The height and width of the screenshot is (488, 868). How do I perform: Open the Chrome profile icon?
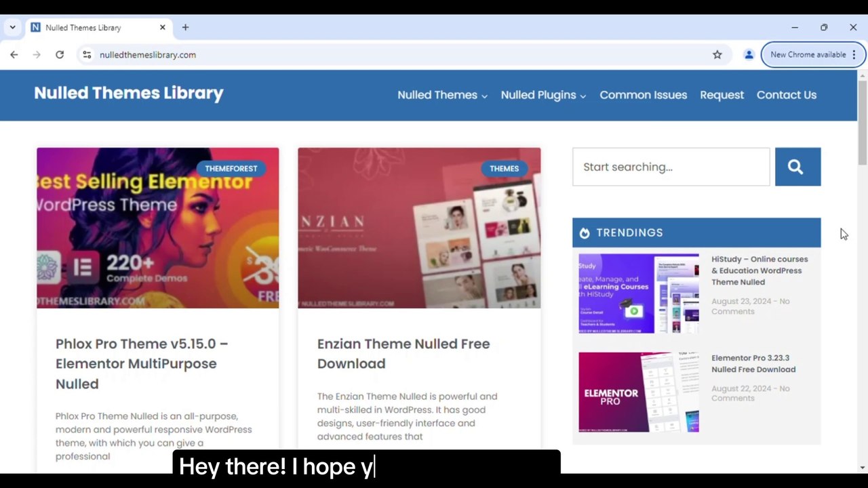pos(749,55)
